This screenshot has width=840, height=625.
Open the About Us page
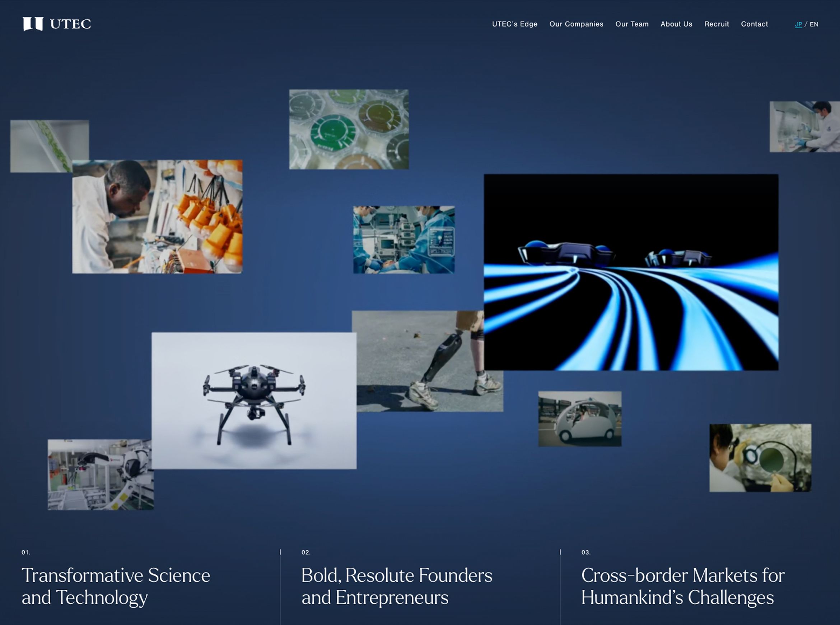click(676, 24)
